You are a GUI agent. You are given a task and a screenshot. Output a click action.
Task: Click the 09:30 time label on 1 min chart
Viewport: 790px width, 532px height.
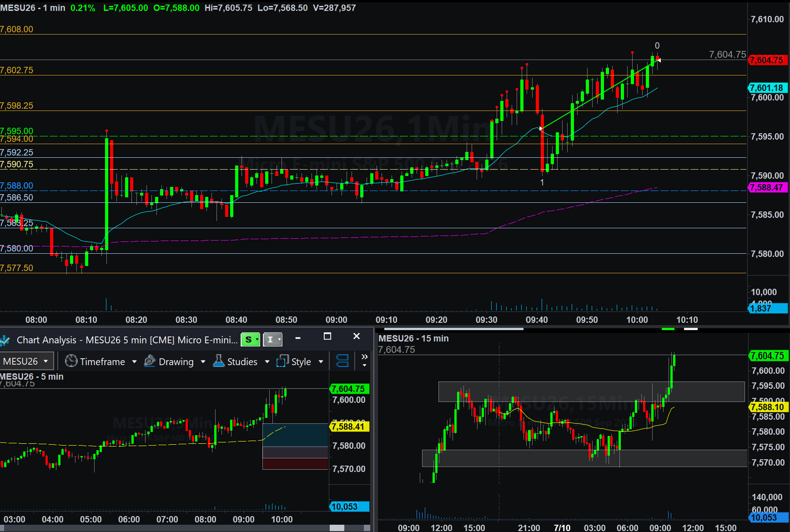(487, 320)
